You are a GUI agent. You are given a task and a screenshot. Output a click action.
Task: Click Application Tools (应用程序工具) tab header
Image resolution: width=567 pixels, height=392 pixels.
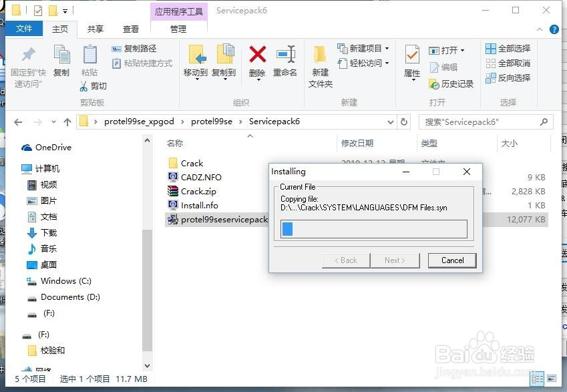(178, 11)
